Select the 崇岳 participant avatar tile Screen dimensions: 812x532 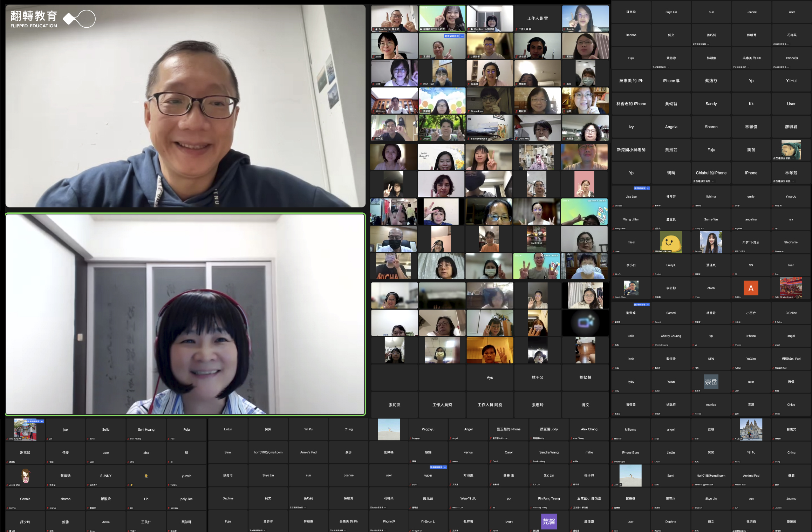tap(711, 382)
